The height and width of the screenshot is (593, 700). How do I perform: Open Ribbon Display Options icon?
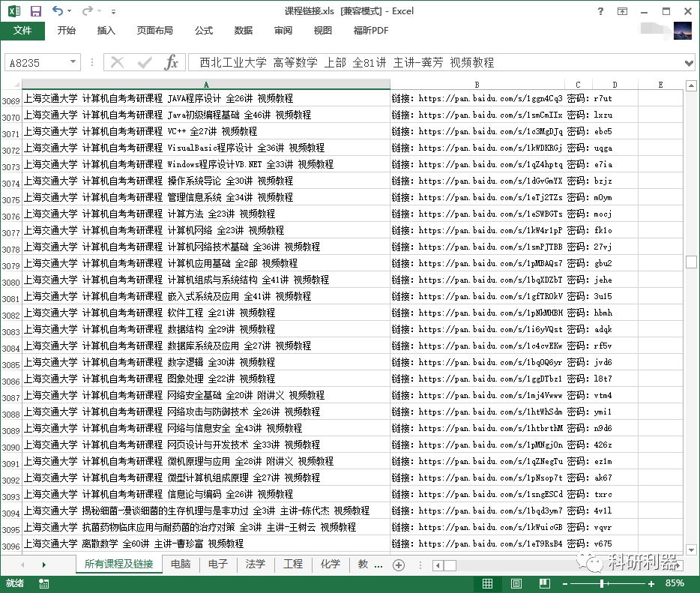point(622,11)
